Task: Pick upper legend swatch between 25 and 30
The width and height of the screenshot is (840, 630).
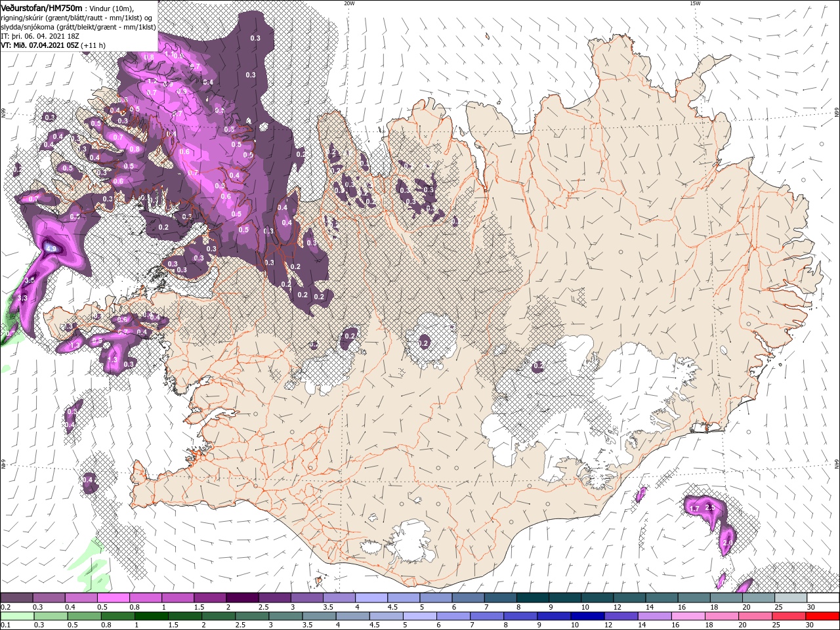Action: [x=791, y=598]
